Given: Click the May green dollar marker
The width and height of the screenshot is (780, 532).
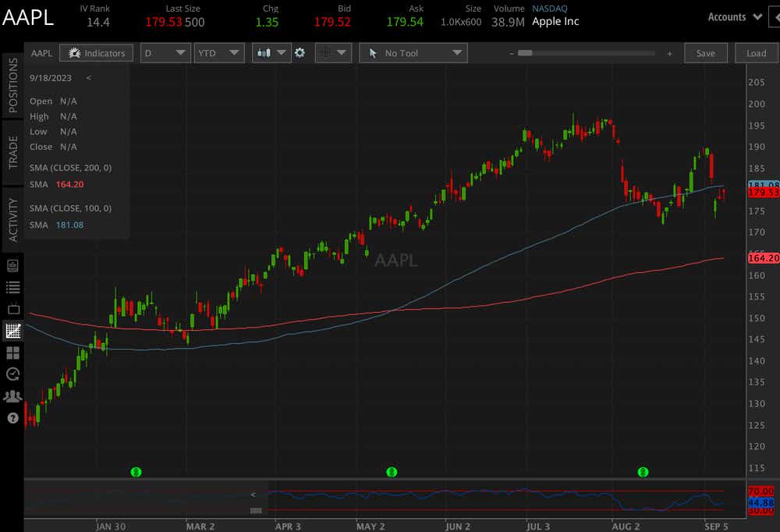Looking at the screenshot, I should pyautogui.click(x=392, y=472).
